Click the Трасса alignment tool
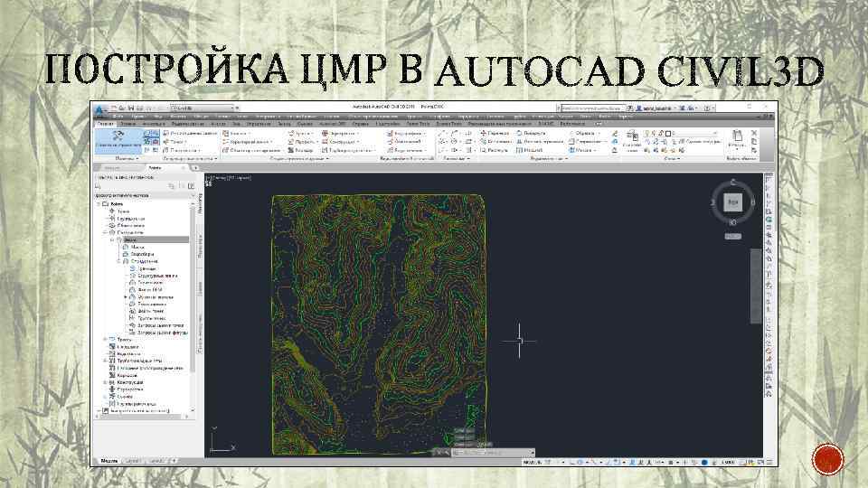Viewport: 868px width, 488px height. coord(300,134)
